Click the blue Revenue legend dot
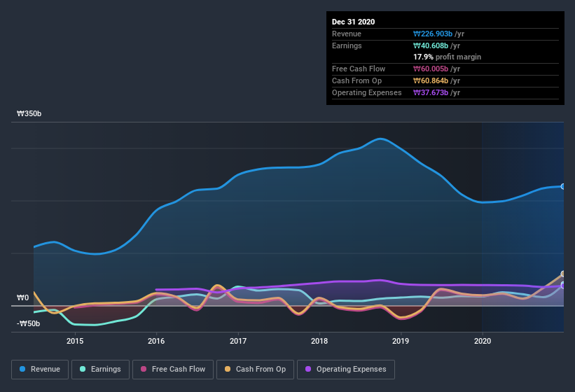 tap(22, 369)
